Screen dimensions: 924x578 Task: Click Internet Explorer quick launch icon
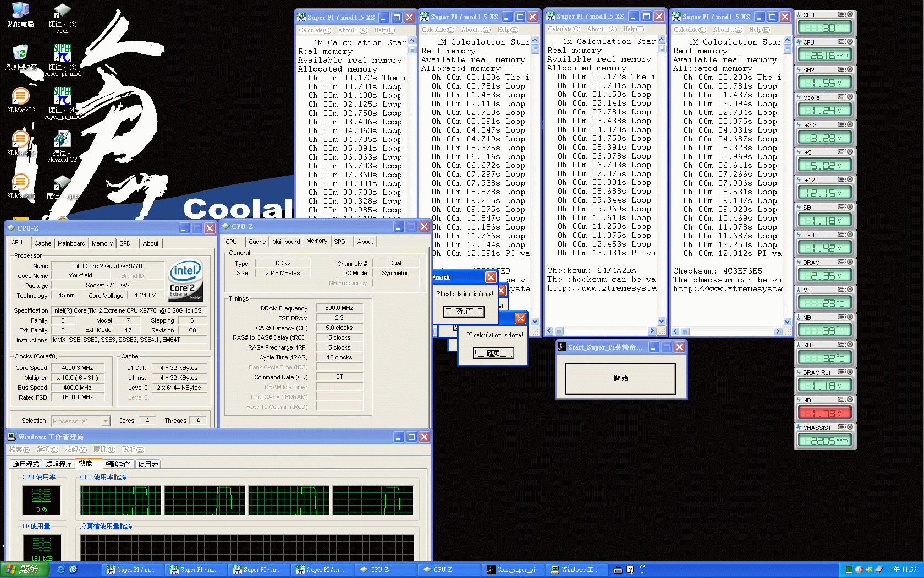click(x=61, y=570)
